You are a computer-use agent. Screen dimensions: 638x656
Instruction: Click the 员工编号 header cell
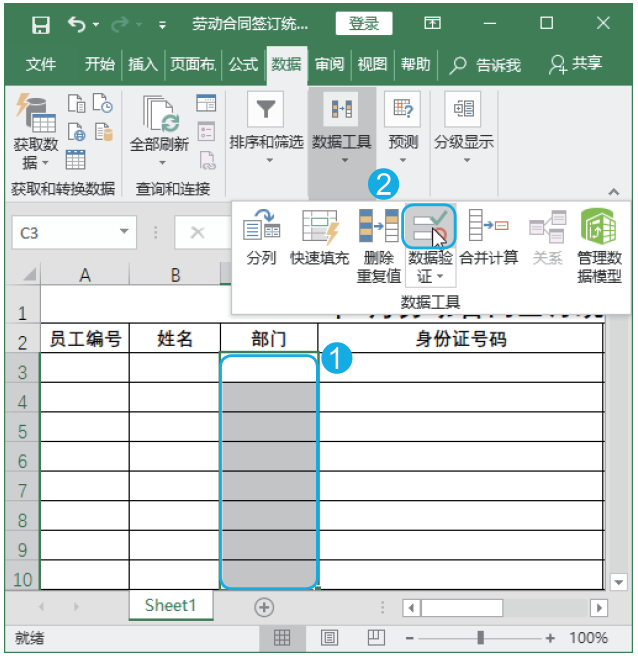click(85, 338)
